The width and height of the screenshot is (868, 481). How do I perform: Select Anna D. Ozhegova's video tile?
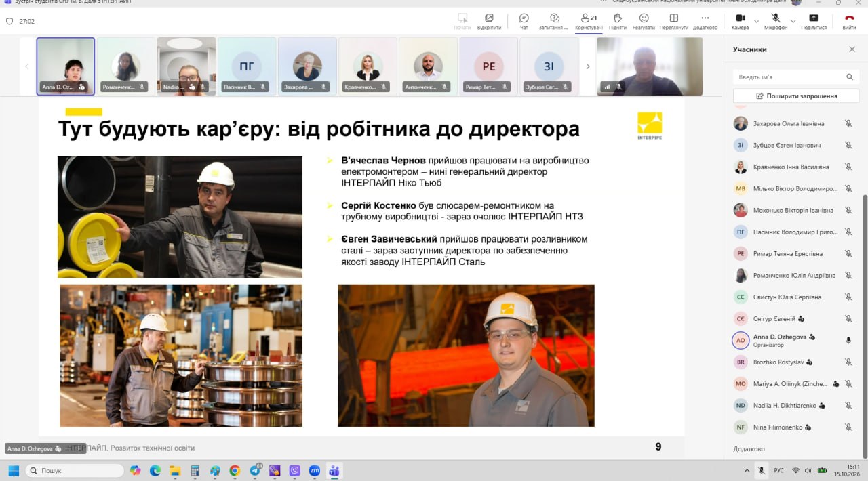pyautogui.click(x=65, y=66)
